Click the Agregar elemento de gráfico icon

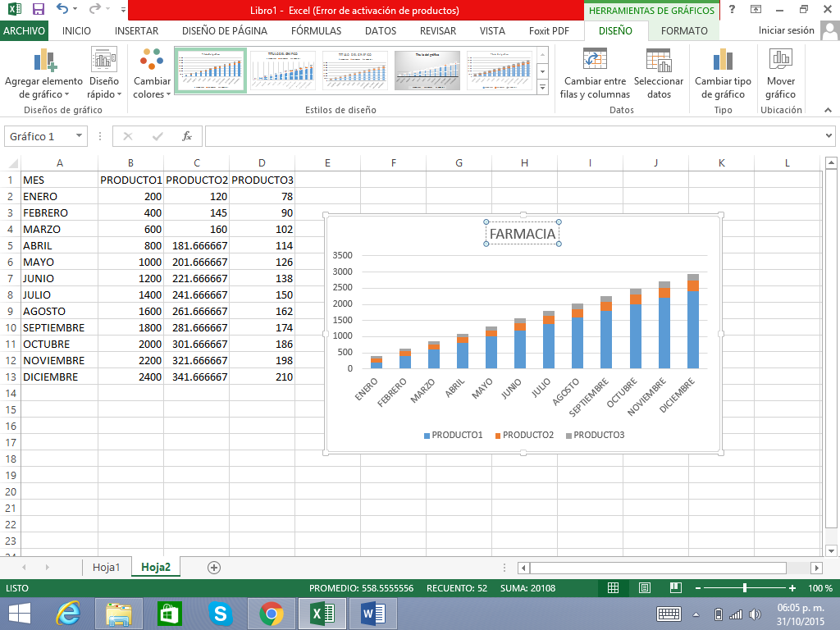tap(44, 61)
